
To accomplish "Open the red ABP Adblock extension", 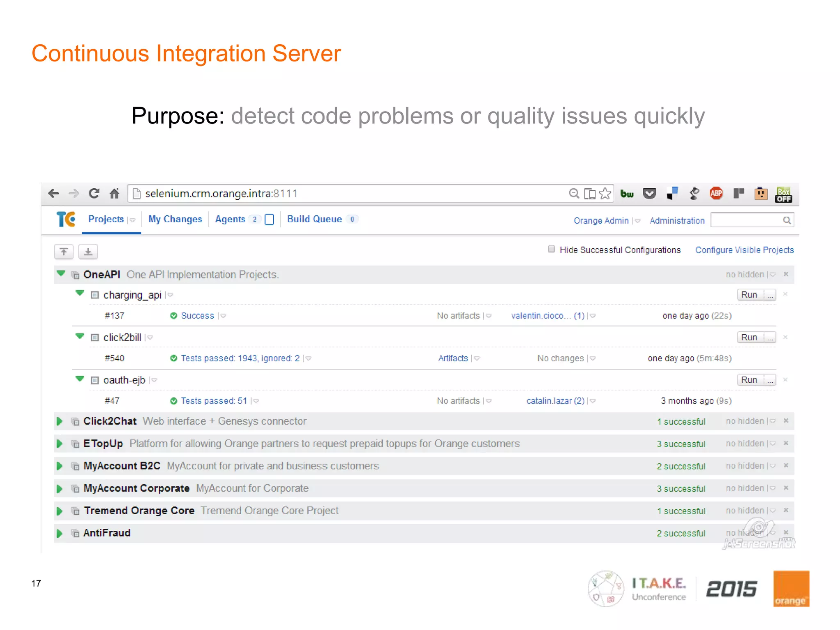I will point(716,193).
